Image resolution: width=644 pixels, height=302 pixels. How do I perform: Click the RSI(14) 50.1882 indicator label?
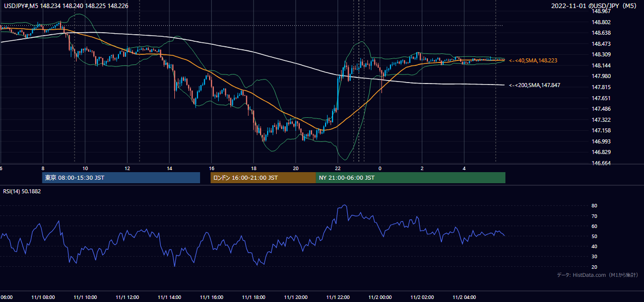(x=21, y=192)
